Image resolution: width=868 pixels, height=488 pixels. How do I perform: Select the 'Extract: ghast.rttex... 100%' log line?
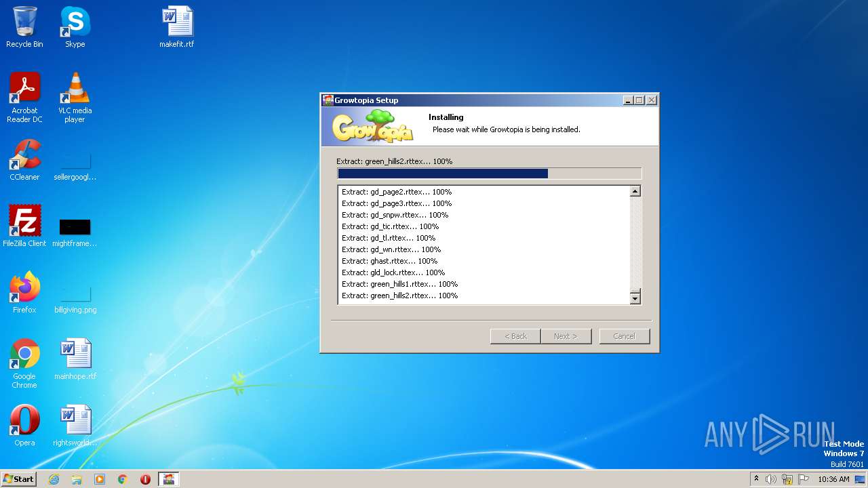pos(389,261)
